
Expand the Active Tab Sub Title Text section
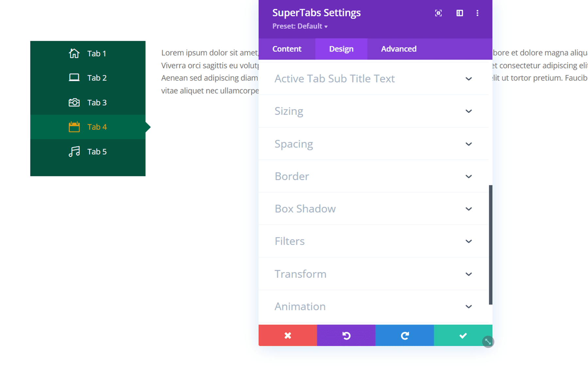pyautogui.click(x=374, y=78)
